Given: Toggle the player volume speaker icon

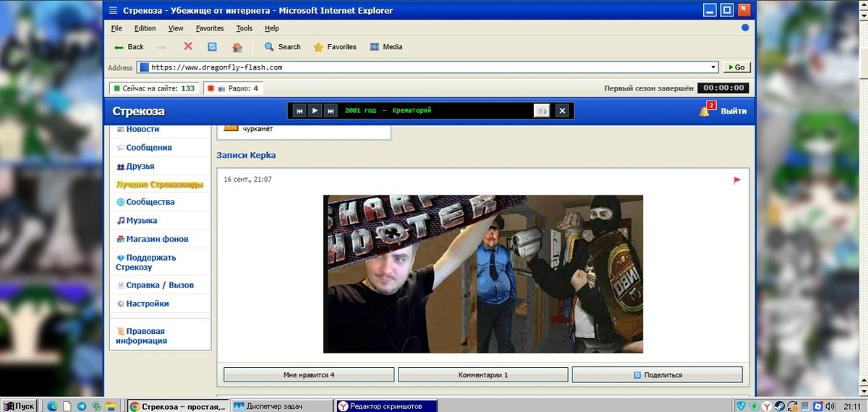Looking at the screenshot, I should point(542,111).
